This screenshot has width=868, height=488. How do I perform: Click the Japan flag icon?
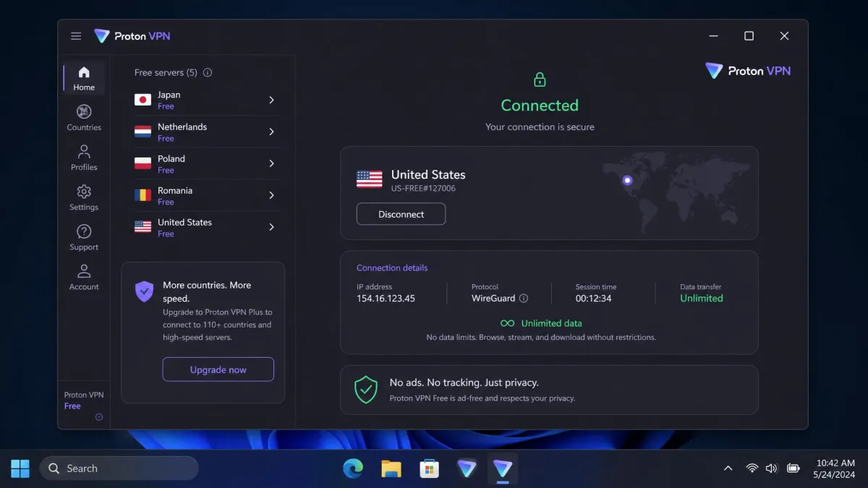pos(143,100)
